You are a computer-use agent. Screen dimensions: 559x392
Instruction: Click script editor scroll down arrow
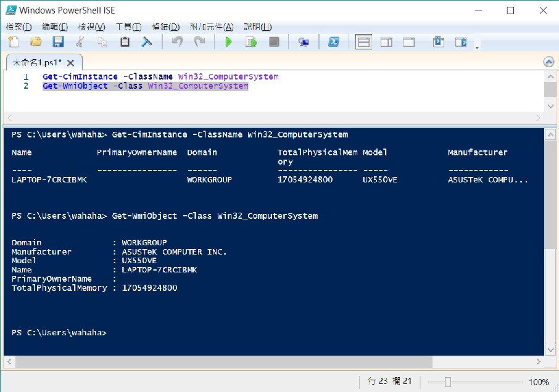point(550,106)
